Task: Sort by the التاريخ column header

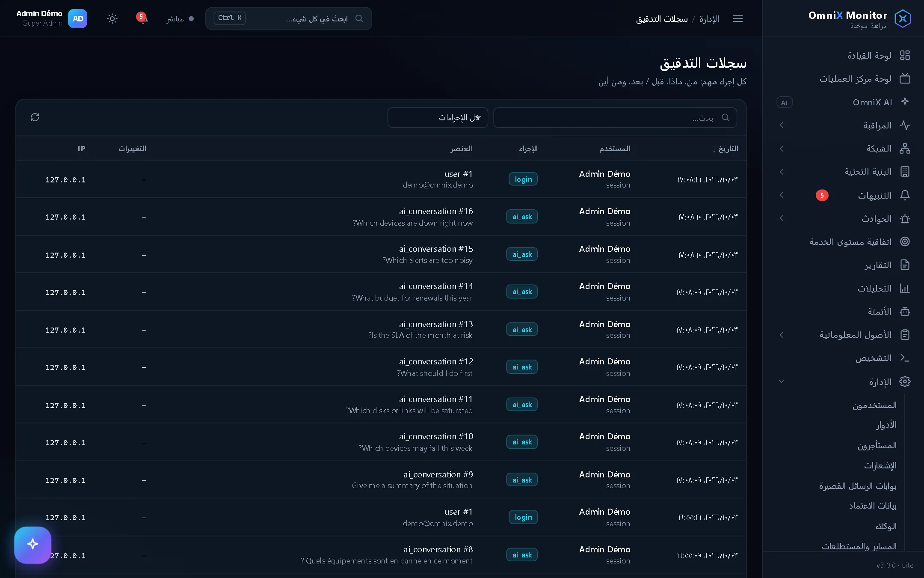Action: click(725, 149)
